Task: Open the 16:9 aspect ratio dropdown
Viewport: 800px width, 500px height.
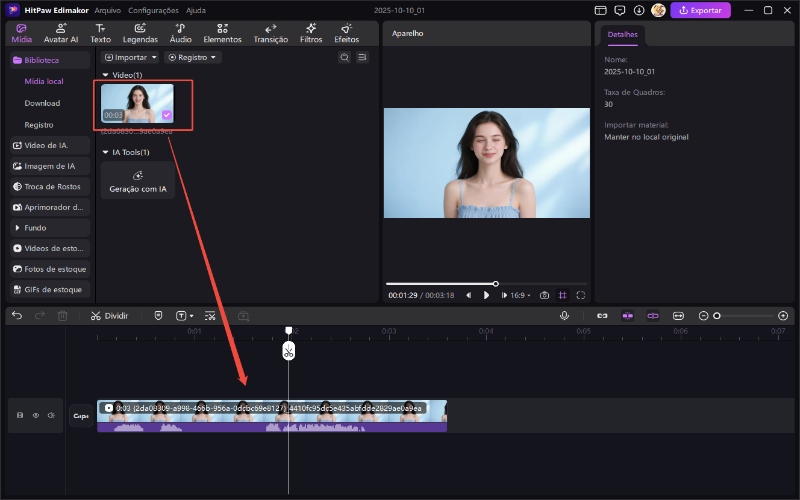Action: pos(521,295)
